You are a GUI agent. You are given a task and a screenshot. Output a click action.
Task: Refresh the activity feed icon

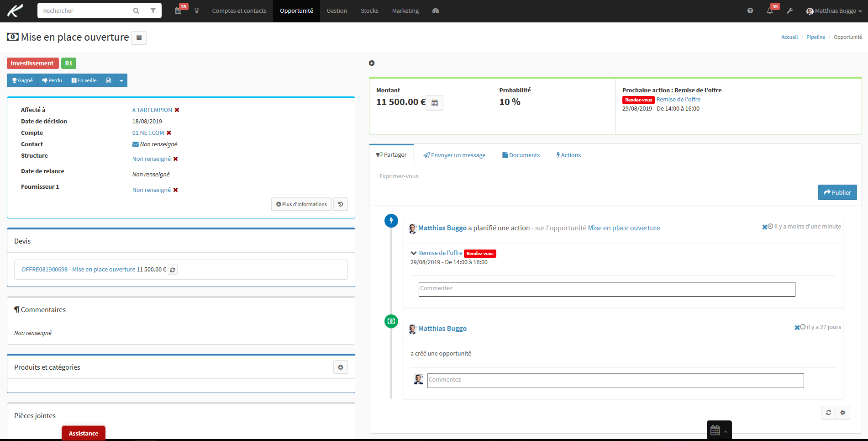point(828,413)
